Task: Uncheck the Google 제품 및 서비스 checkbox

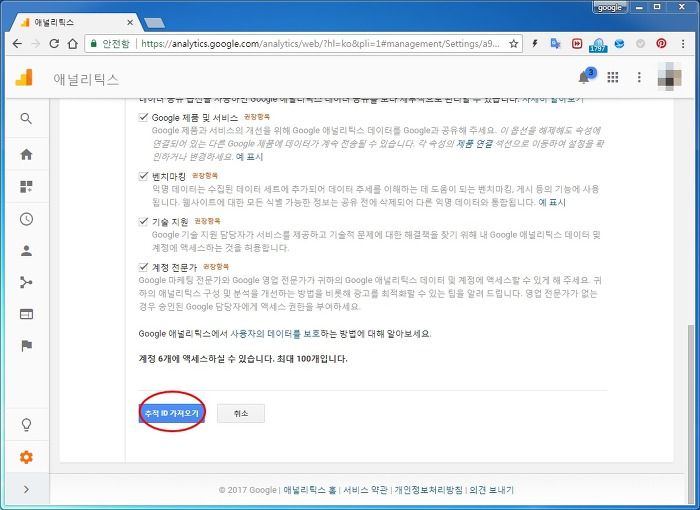Action: 143,117
